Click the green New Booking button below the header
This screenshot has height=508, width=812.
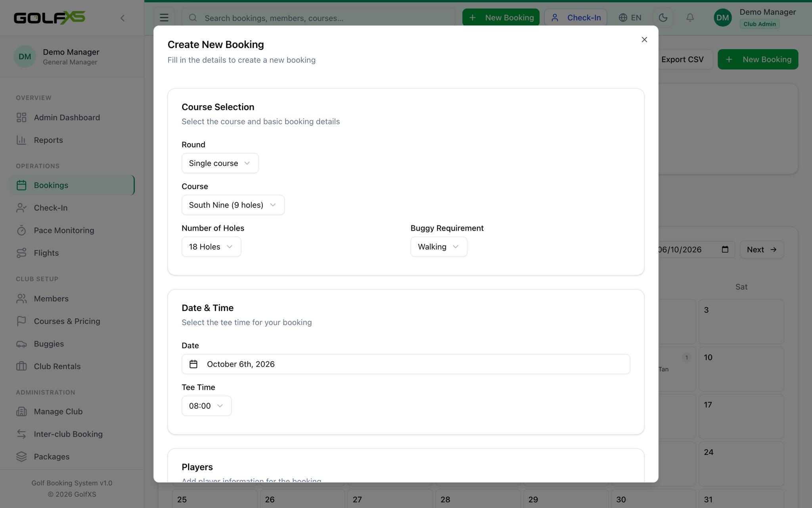pyautogui.click(x=758, y=60)
